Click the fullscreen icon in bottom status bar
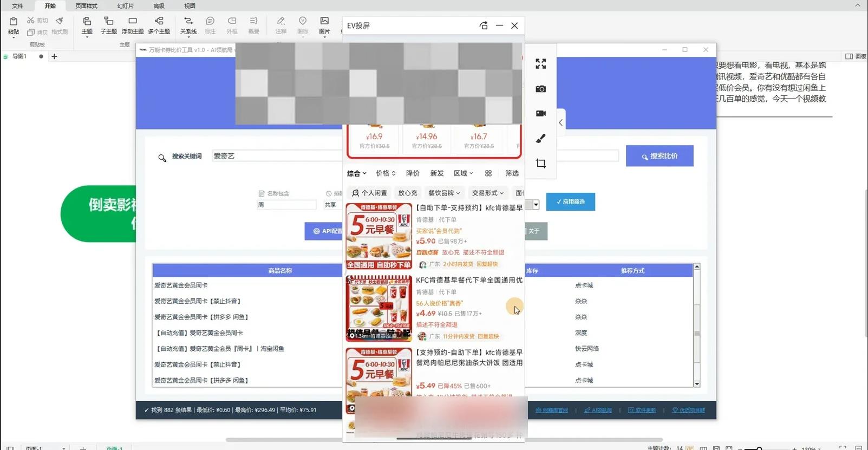Screen dimensions: 868x450 point(843,447)
